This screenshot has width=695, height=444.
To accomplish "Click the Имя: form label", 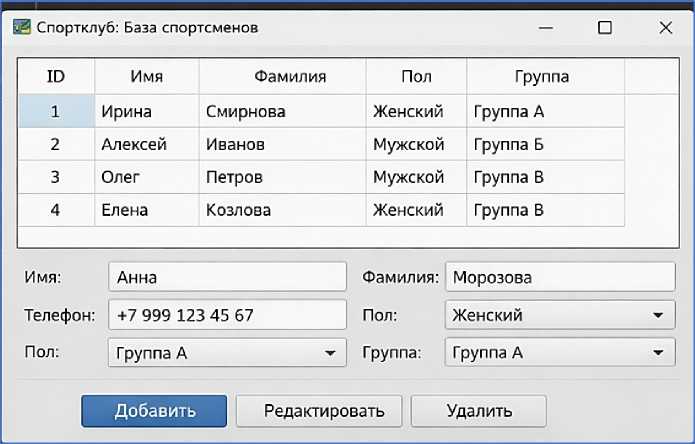I will tap(43, 277).
